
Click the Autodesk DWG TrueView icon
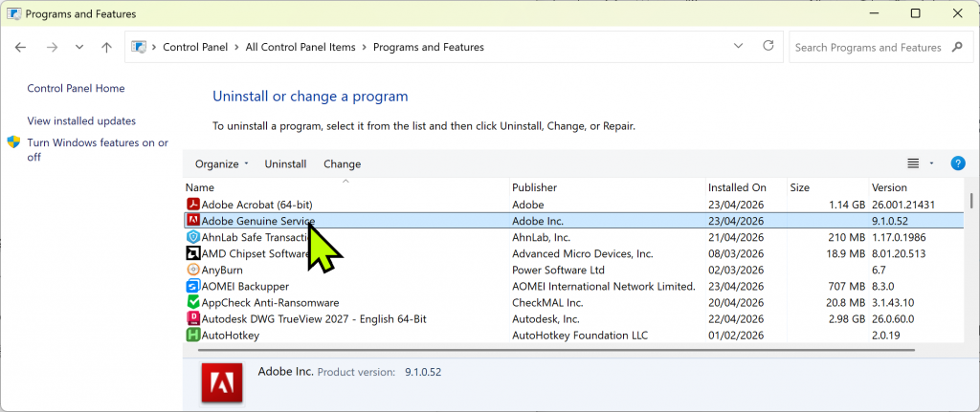(193, 319)
